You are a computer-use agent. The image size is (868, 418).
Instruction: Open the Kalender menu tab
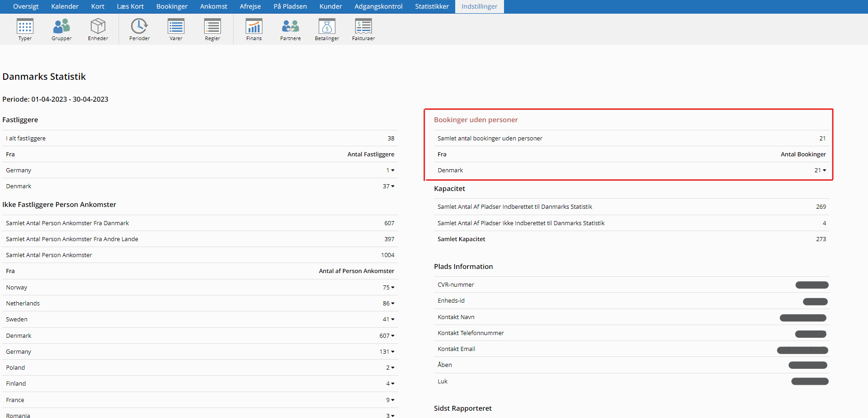point(65,6)
